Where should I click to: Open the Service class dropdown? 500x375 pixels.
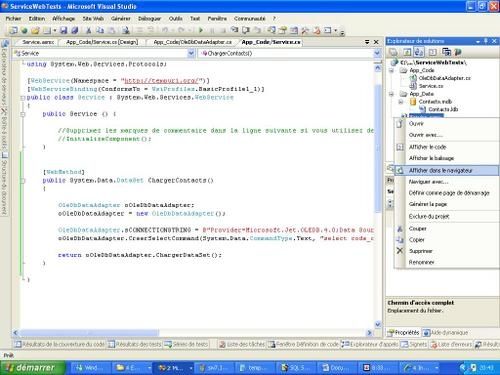[191, 53]
